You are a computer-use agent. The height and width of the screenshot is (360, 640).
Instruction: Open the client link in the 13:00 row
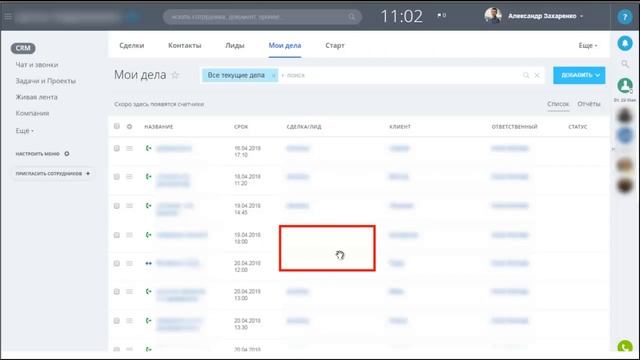click(396, 291)
